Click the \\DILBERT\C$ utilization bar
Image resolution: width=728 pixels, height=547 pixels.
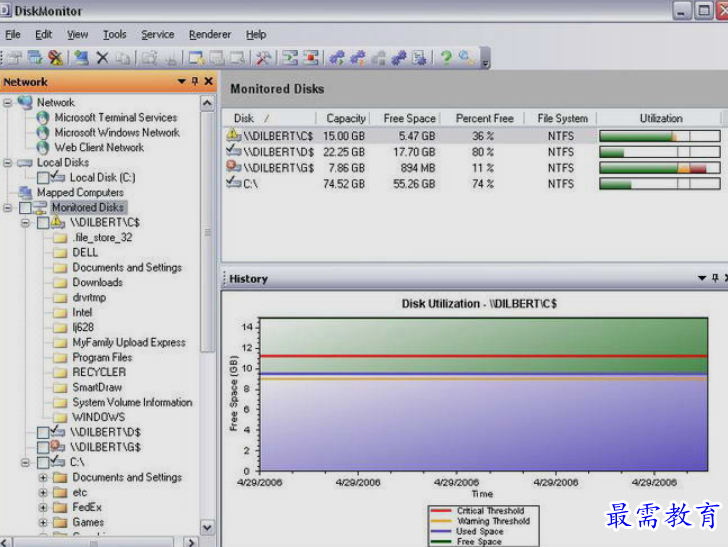660,136
